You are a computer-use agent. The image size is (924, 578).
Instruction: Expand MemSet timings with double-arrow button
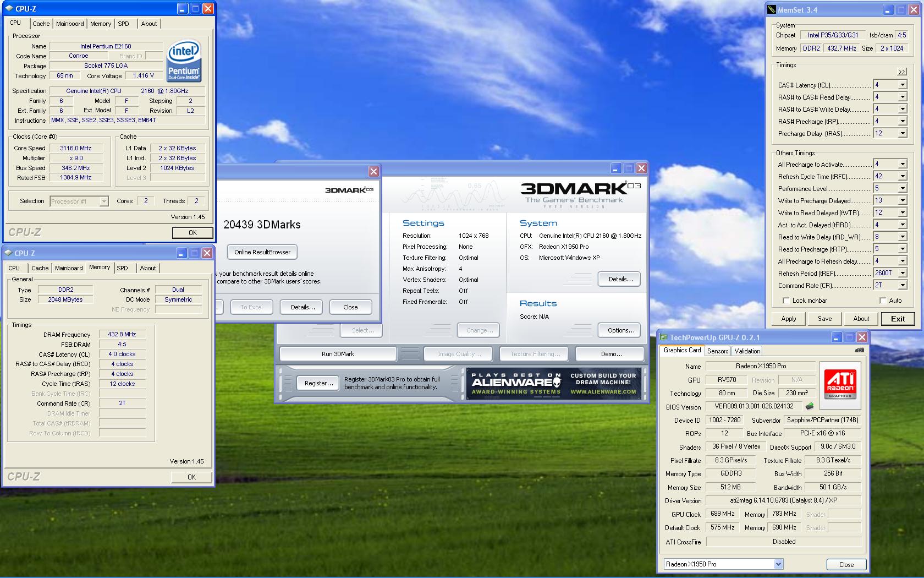(x=901, y=72)
